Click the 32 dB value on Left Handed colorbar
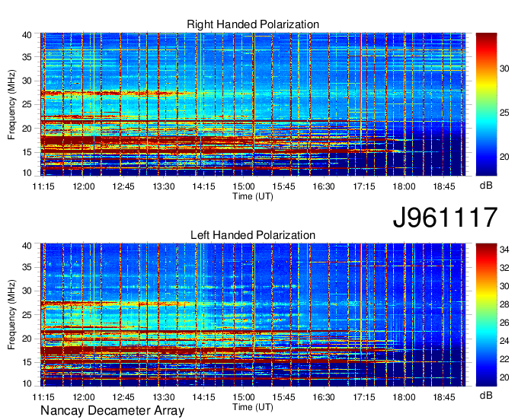This screenshot has width=518, height=420. tap(504, 268)
